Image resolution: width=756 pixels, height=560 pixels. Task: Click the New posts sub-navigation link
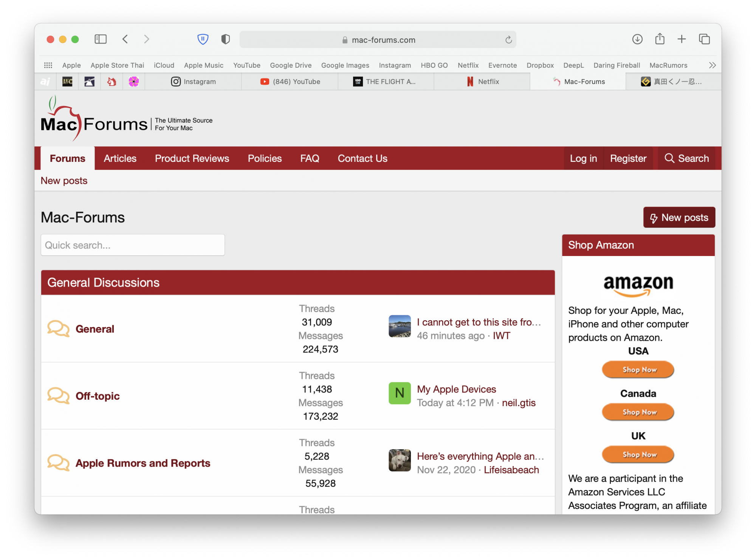pos(64,181)
